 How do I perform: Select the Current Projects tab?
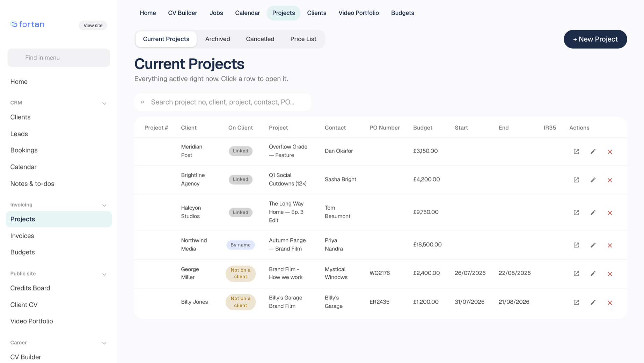coord(166,39)
